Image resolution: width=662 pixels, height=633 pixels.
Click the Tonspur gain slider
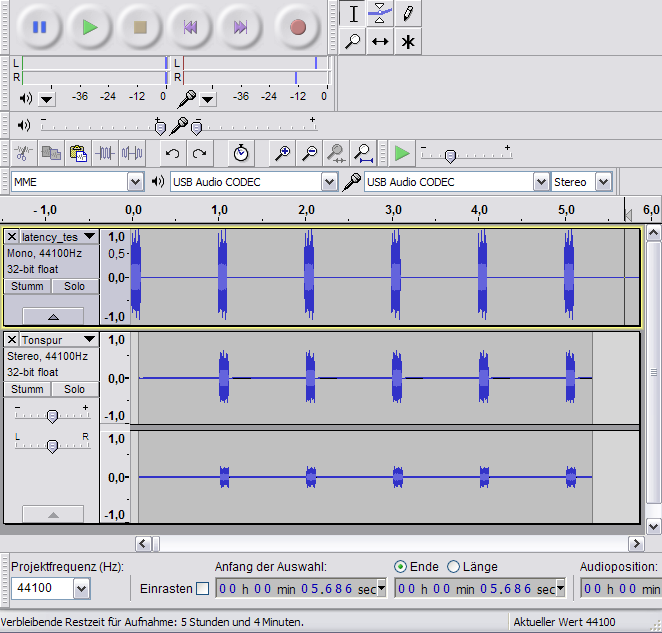point(52,415)
